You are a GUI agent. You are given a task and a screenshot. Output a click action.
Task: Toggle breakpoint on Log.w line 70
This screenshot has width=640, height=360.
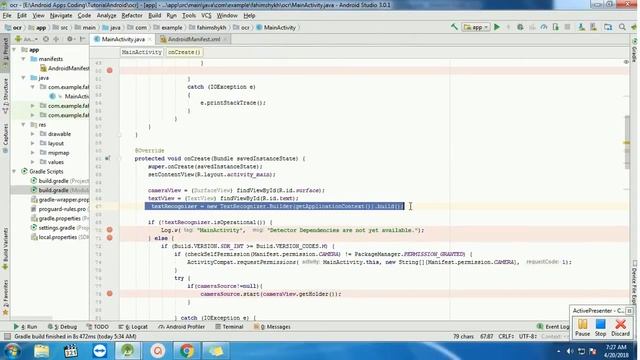pos(109,230)
